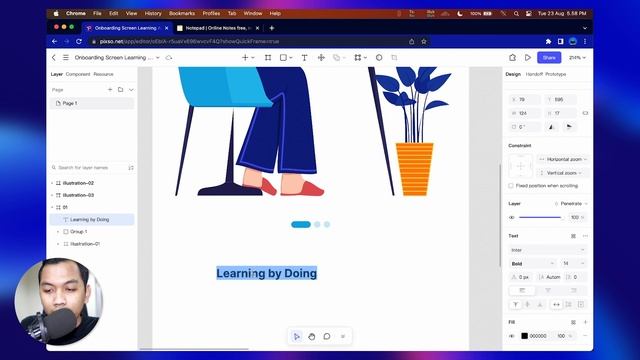Select the Rectangle shape tool
This screenshot has height=360, width=640.
point(283,58)
